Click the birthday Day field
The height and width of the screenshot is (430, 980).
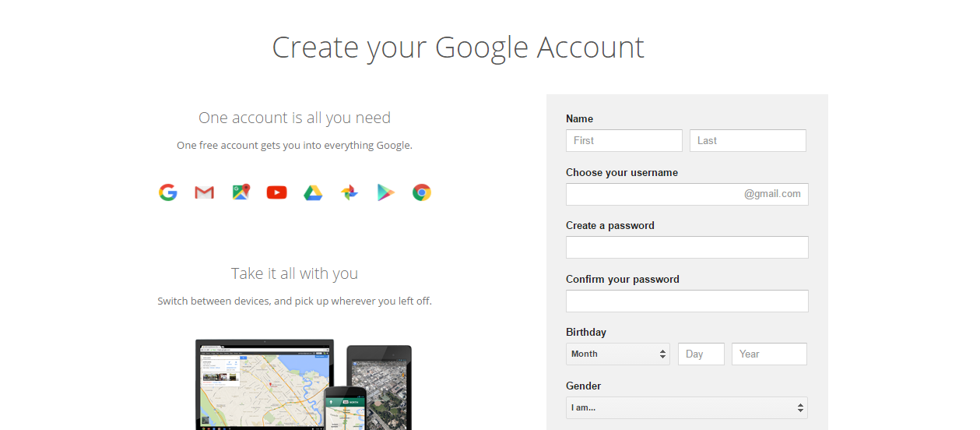click(x=701, y=354)
